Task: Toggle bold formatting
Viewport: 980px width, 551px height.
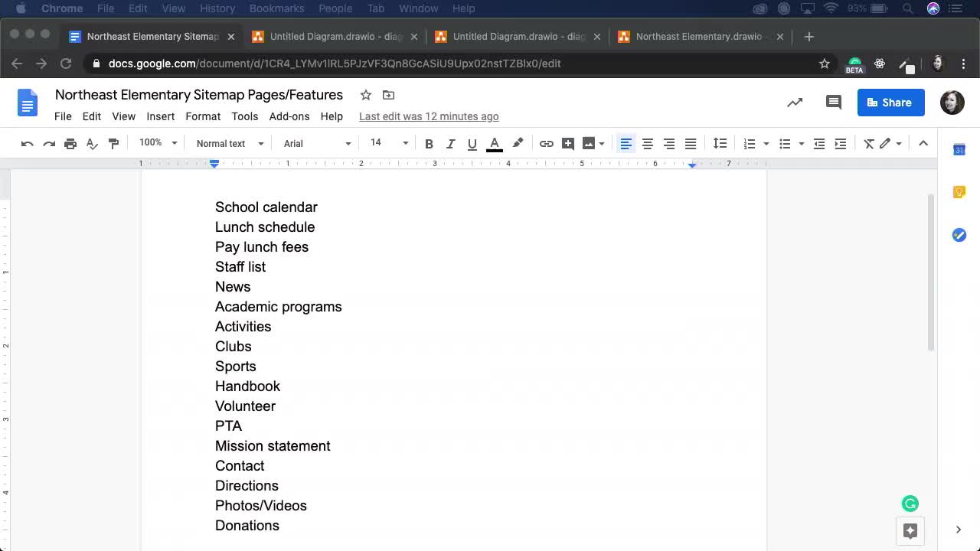Action: [x=429, y=143]
